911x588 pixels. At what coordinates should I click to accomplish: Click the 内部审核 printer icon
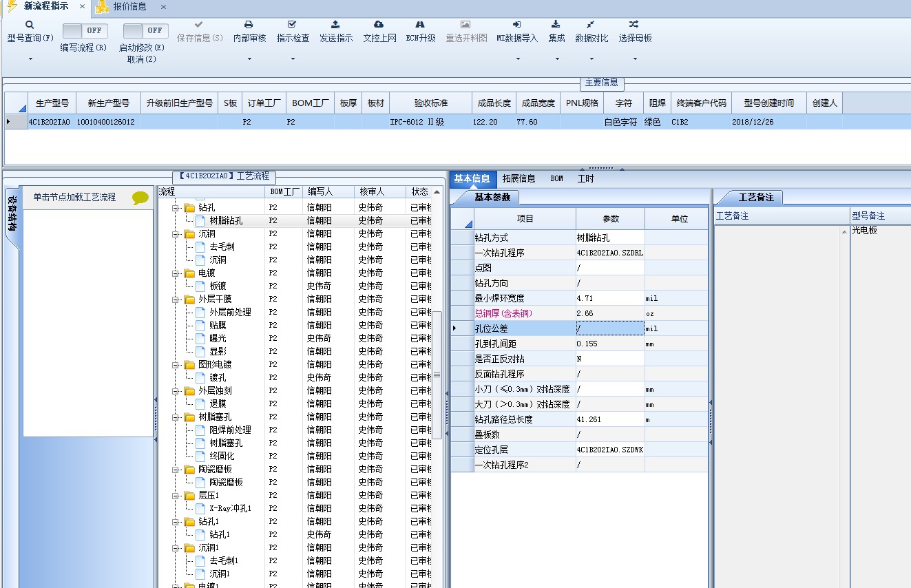pyautogui.click(x=249, y=25)
